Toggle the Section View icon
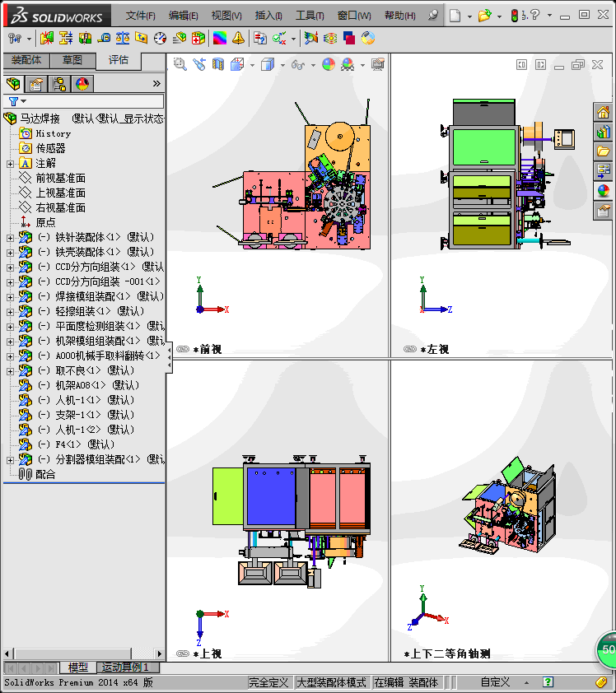Screen dimensions: 616x693 pos(218,64)
